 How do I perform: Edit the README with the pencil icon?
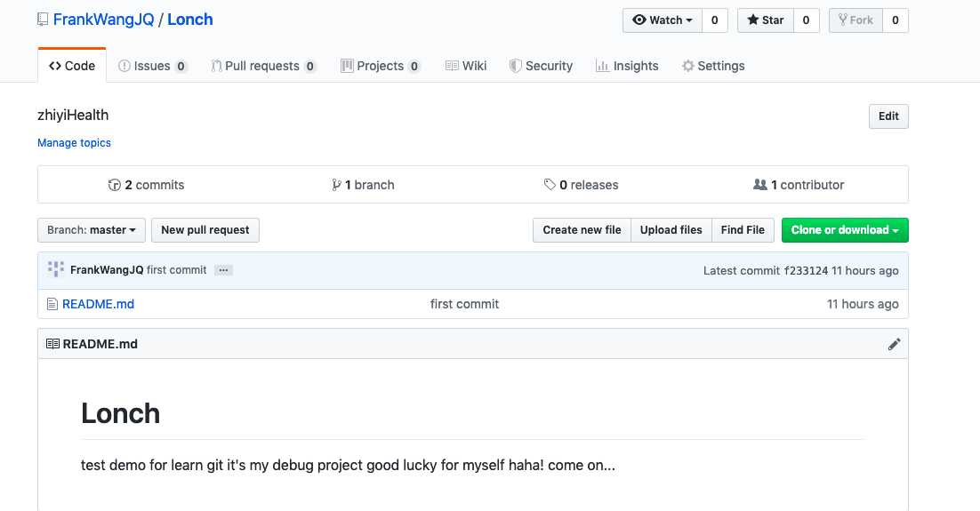(x=895, y=344)
